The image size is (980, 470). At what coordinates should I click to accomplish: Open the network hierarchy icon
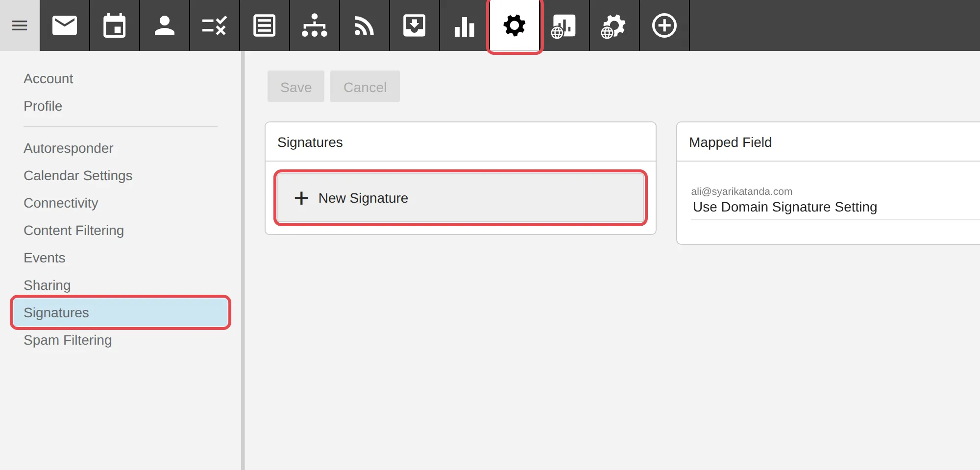click(315, 25)
